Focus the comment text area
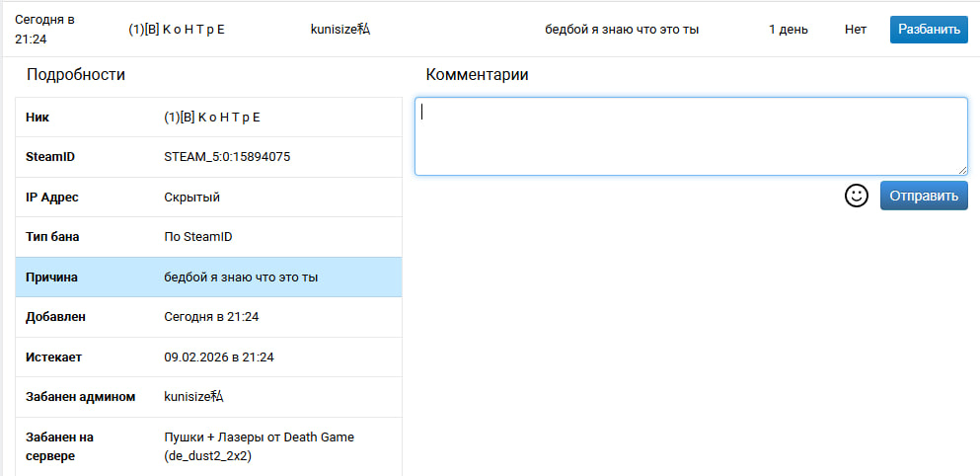 tap(690, 136)
